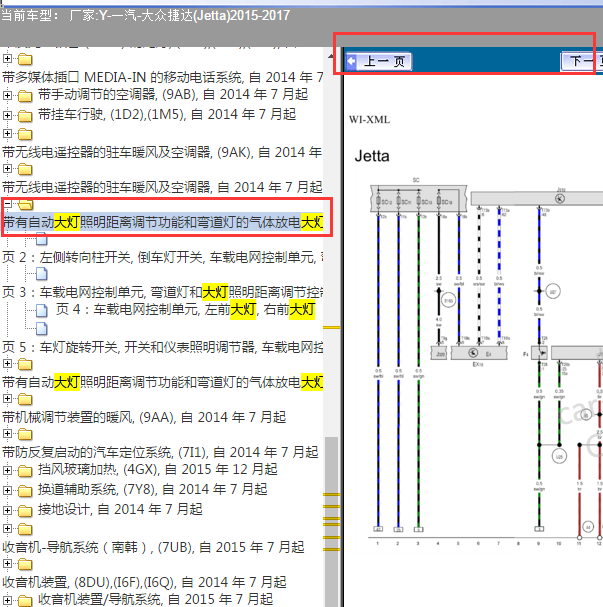The height and width of the screenshot is (607, 603).
Task: Expand the 带机械调节装置的暖风 (9AA) node
Action: click(x=7, y=398)
